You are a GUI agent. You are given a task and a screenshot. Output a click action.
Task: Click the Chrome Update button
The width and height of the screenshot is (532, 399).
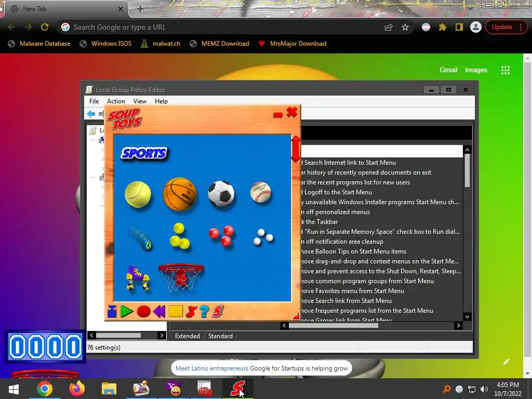click(x=506, y=27)
